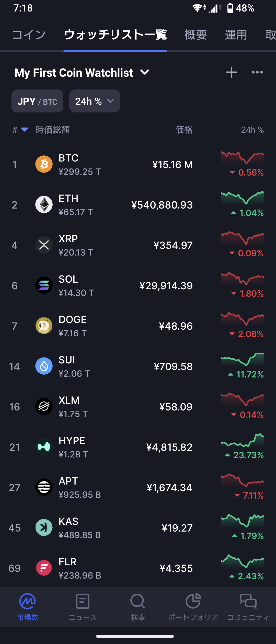The height and width of the screenshot is (644, 276).
Task: Sort by 価格 price column header
Action: pyautogui.click(x=184, y=130)
